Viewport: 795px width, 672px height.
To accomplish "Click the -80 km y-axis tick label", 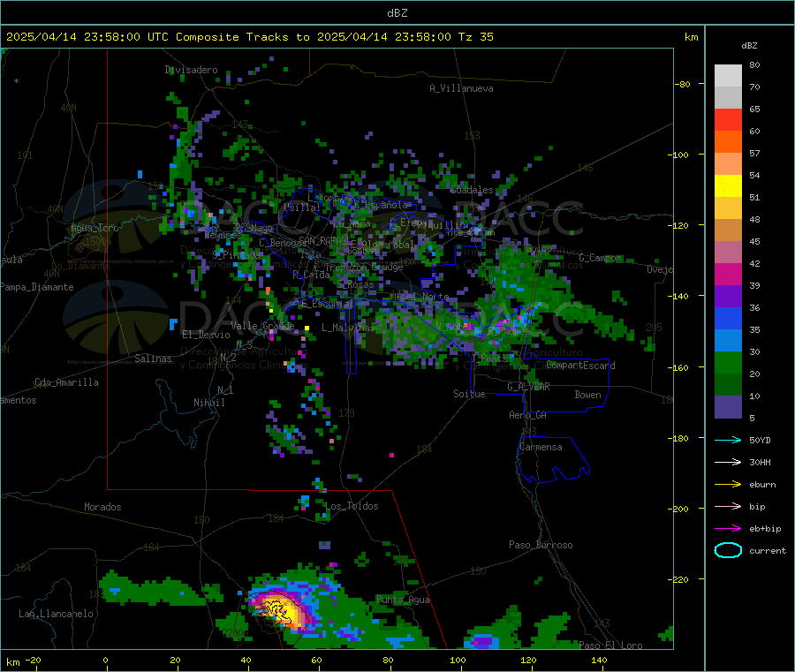I will pyautogui.click(x=683, y=84).
